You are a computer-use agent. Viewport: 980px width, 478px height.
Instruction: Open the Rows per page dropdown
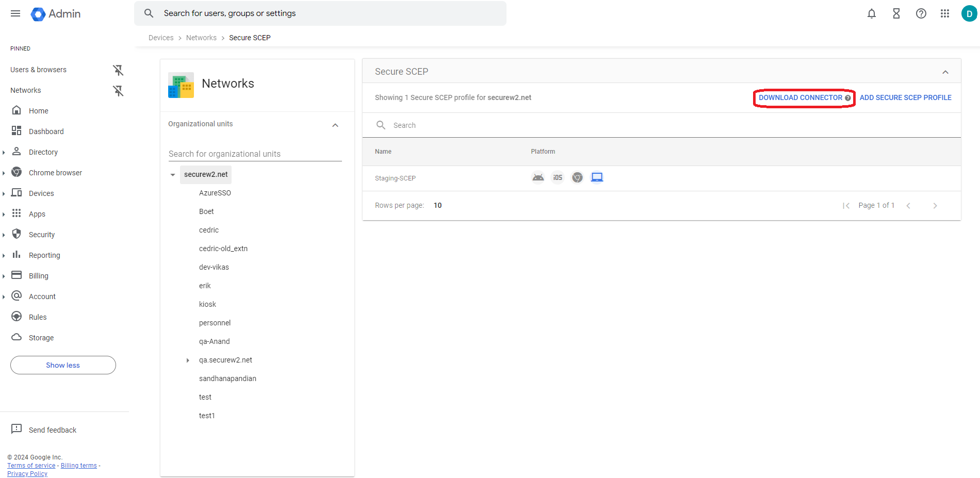[x=437, y=206]
